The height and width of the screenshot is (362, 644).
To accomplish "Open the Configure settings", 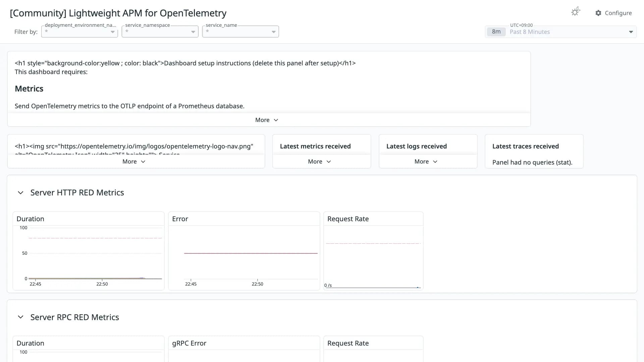I will (x=613, y=13).
